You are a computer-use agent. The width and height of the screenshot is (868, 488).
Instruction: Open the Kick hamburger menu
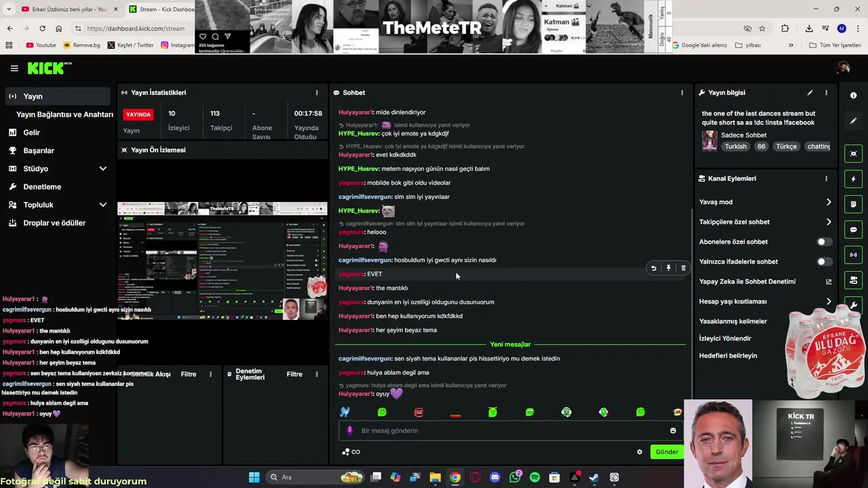point(14,68)
